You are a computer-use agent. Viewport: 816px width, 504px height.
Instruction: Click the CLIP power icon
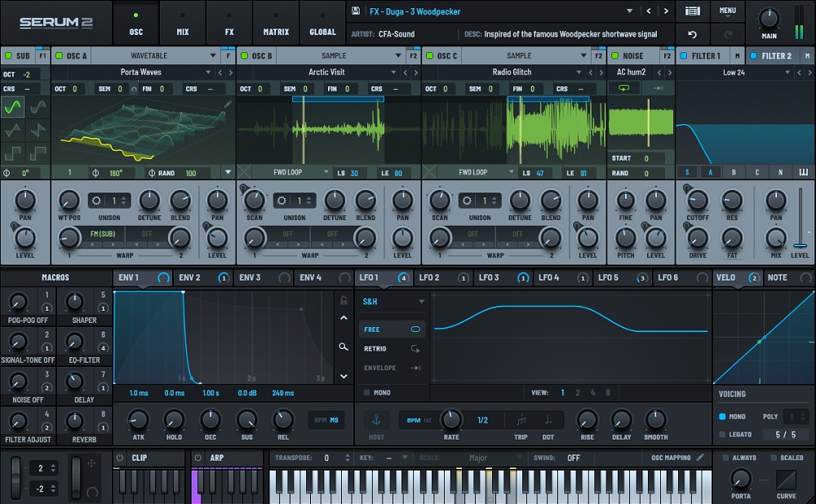coord(120,458)
